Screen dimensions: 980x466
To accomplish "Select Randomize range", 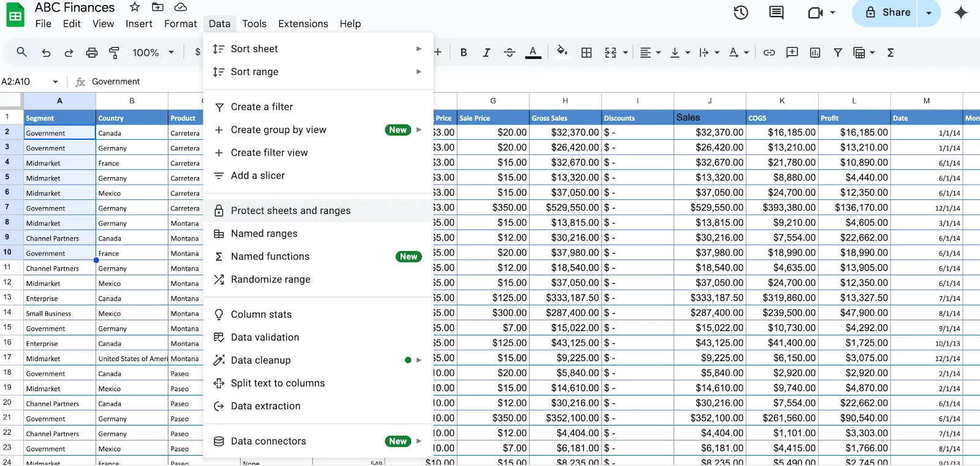I will 318,280.
